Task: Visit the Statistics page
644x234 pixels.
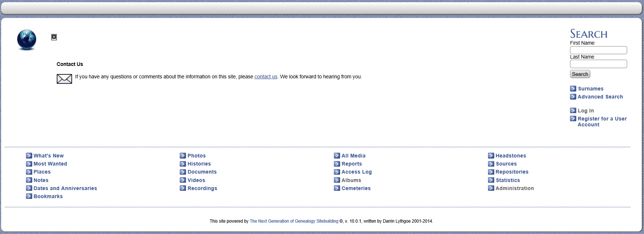Action: click(x=507, y=180)
